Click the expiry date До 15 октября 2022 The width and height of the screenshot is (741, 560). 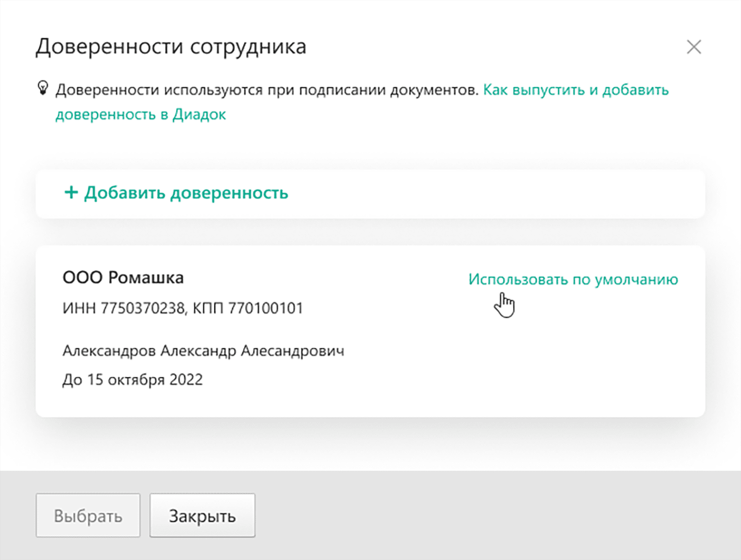132,380
